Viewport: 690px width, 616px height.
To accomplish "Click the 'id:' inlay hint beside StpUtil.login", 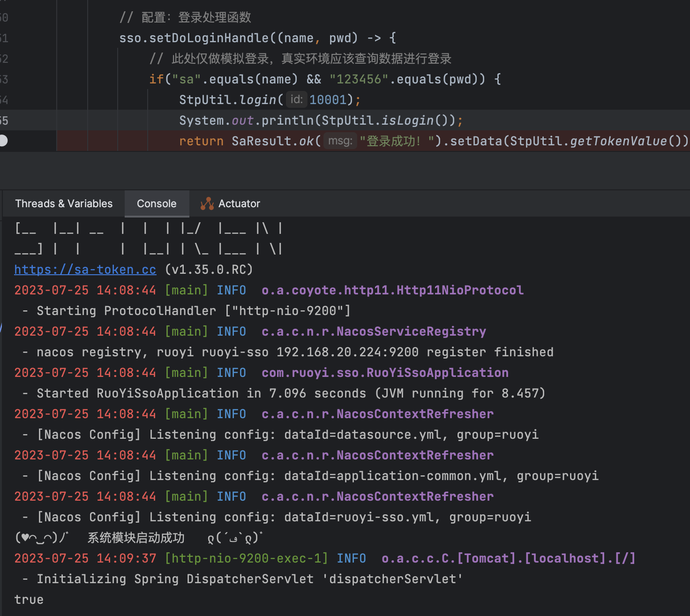I will tap(296, 99).
